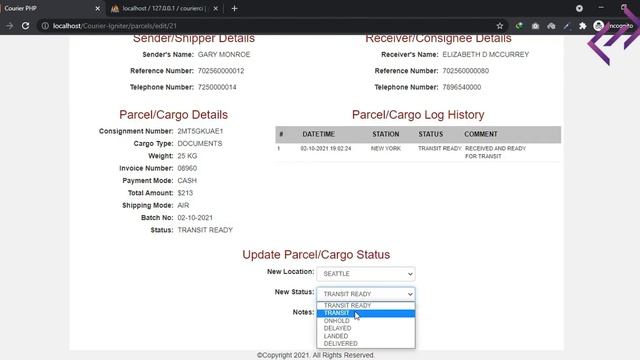
Task: Close the Courier PHP tab
Action: pyautogui.click(x=98, y=8)
